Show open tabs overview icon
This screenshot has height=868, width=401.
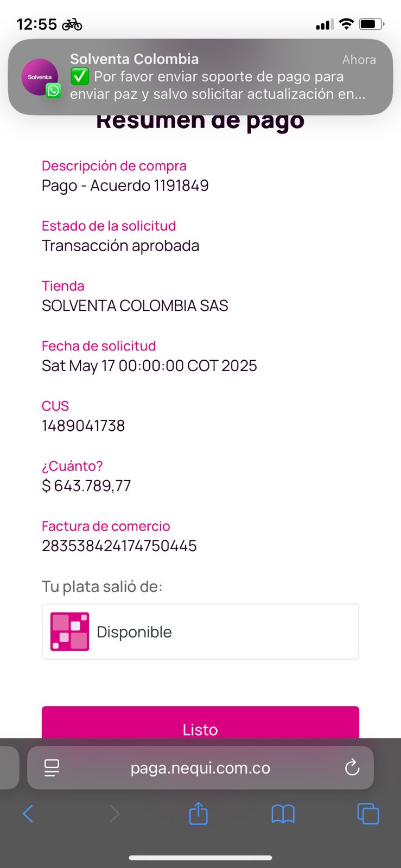point(368,813)
